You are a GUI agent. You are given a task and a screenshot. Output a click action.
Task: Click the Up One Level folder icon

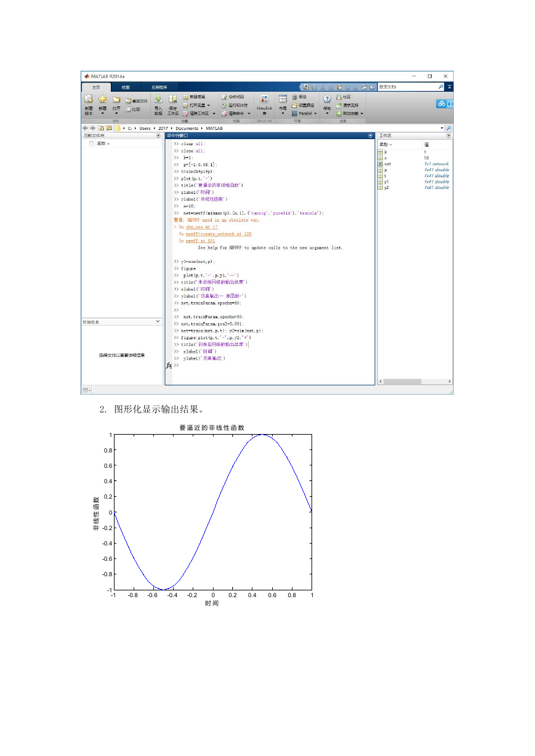tap(100, 128)
